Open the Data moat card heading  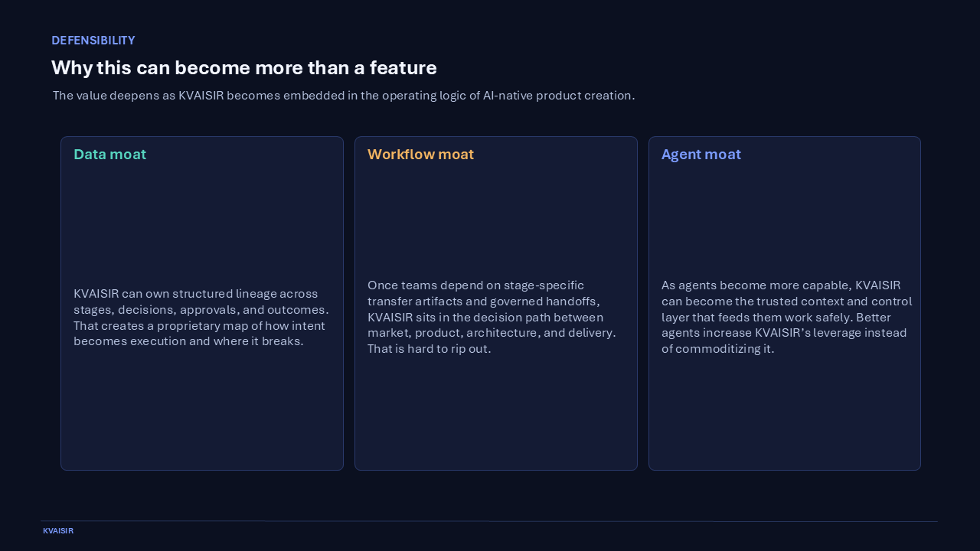coord(109,154)
